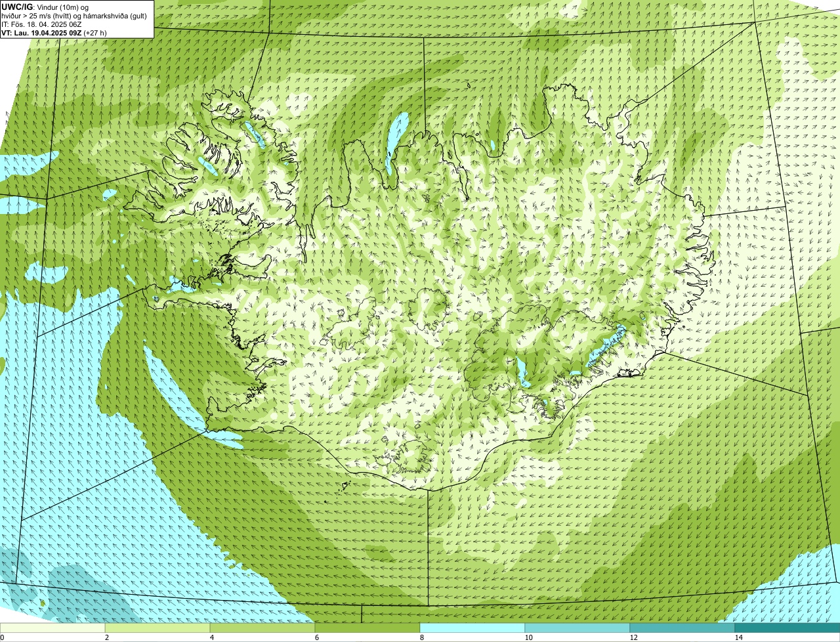Click the colorbar tick label '8'
This screenshot has height=642, width=840.
pos(421,637)
